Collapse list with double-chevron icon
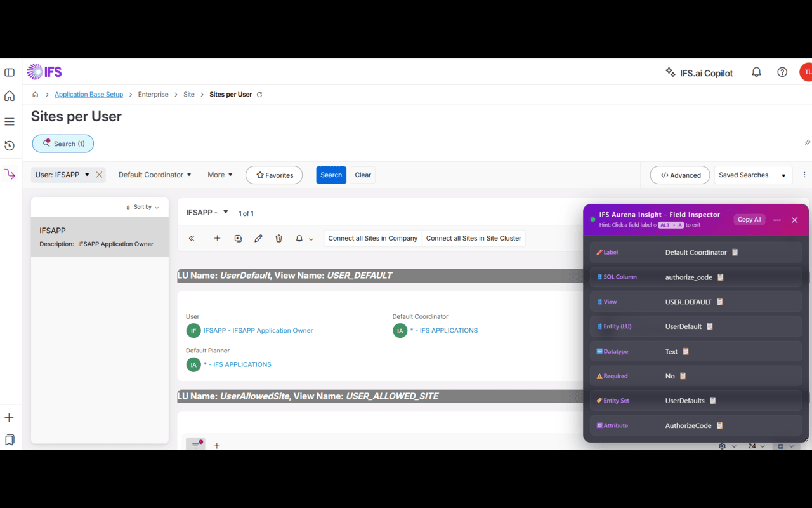812x508 pixels. 192,239
